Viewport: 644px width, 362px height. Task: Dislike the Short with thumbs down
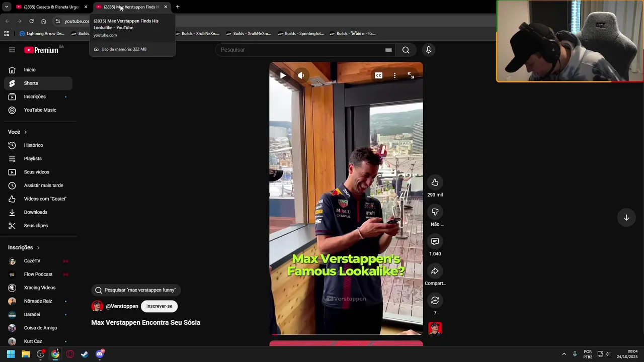pyautogui.click(x=435, y=212)
